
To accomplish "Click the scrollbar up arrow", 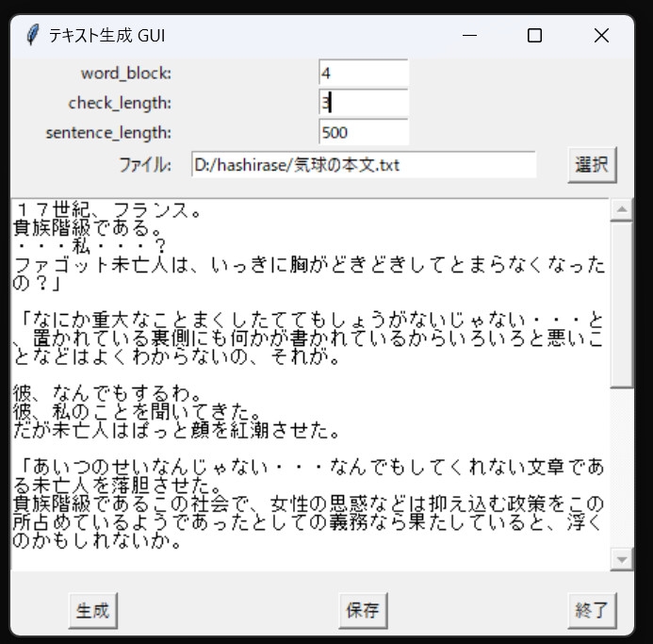I will click(x=621, y=209).
